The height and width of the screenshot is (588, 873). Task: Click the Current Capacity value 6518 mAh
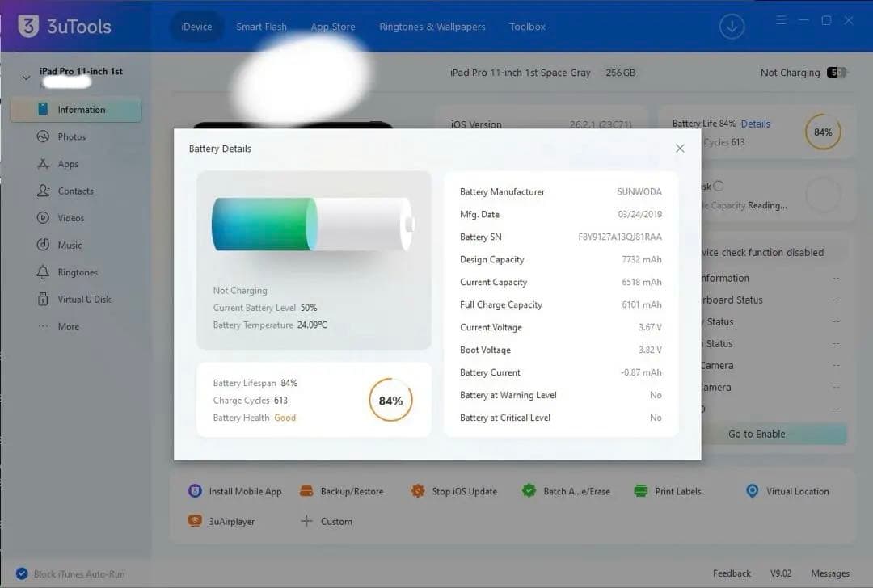pyautogui.click(x=641, y=282)
